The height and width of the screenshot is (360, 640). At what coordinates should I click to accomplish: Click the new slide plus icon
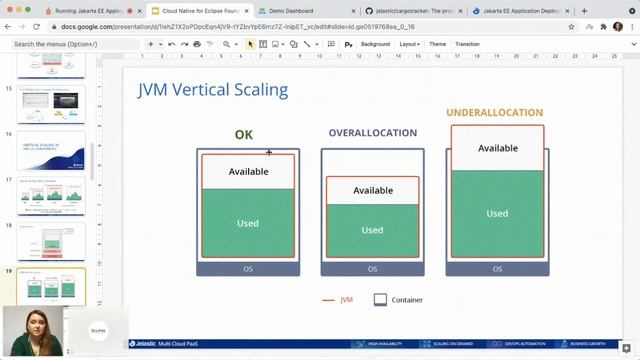[x=151, y=44]
